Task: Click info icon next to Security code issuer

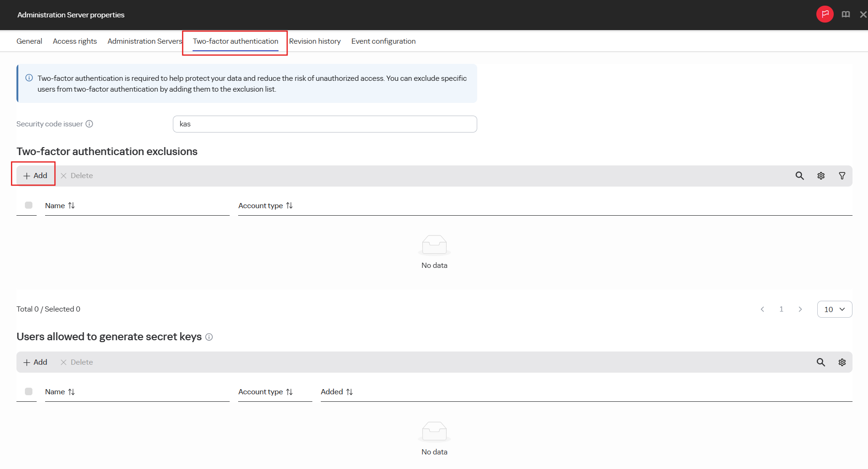Action: pyautogui.click(x=89, y=124)
